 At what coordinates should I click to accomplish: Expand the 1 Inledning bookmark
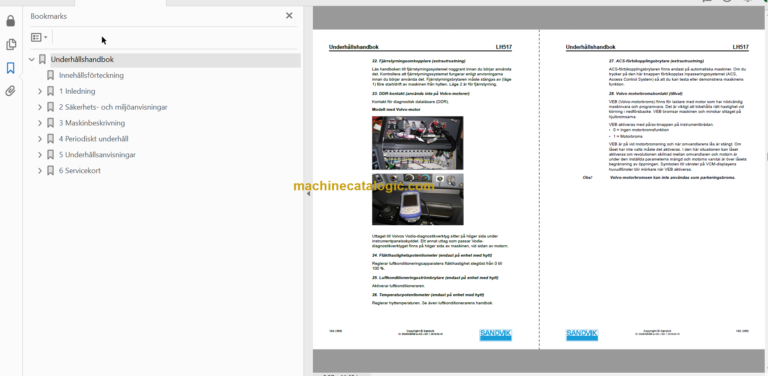(40, 92)
